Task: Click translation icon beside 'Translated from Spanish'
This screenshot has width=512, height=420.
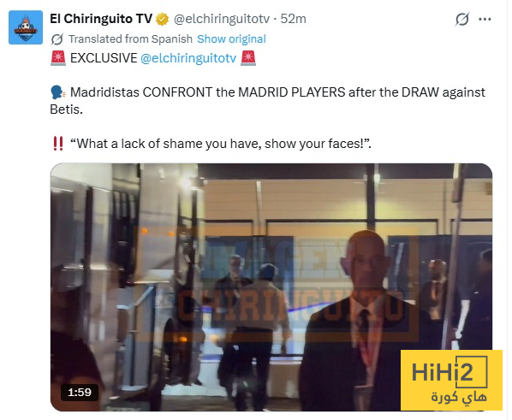Action: [x=57, y=39]
